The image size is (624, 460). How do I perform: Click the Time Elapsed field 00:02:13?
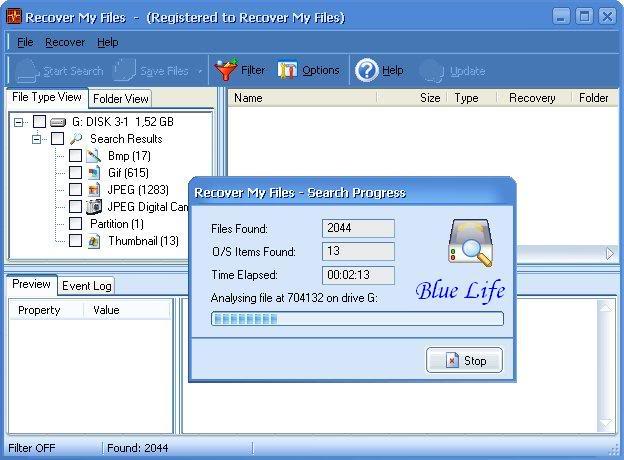point(358,275)
